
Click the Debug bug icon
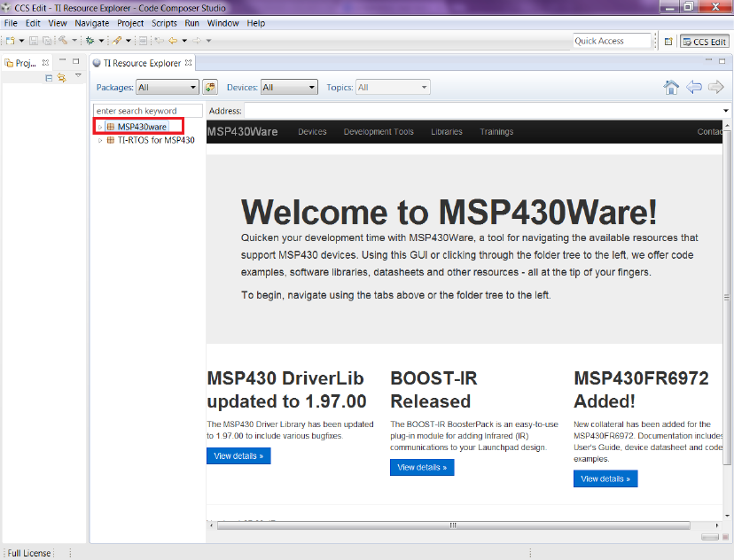90,41
